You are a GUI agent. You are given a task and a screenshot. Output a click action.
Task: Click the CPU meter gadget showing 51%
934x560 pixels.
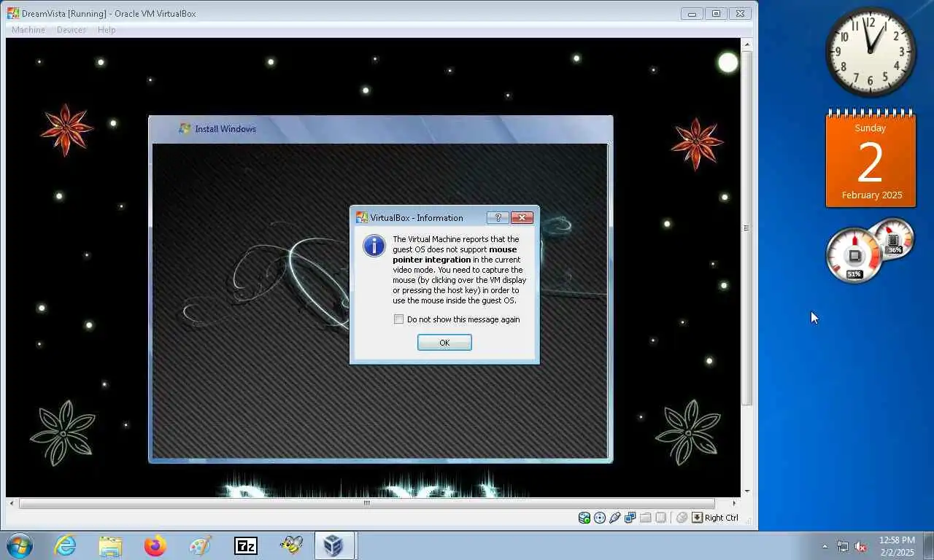click(x=854, y=255)
